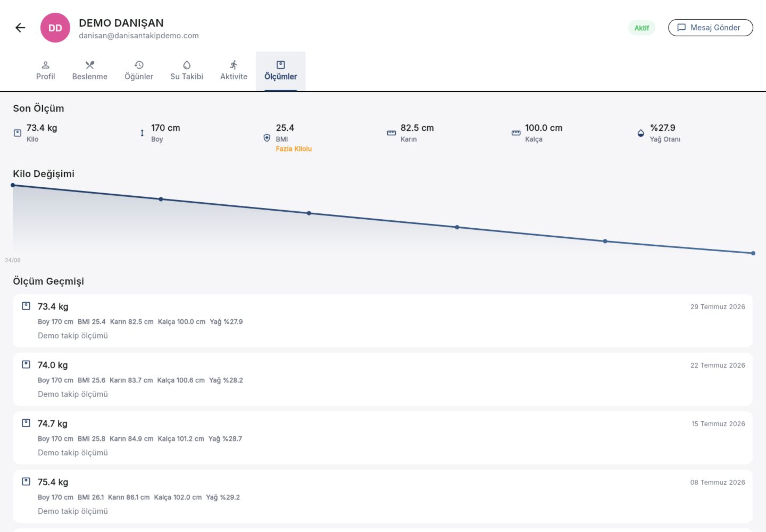The image size is (766, 532).
Task: Click the Aktif status badge
Action: 642,28
